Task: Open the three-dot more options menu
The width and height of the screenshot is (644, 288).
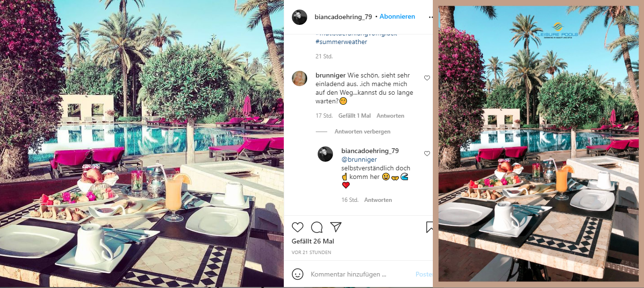Action: tap(430, 17)
